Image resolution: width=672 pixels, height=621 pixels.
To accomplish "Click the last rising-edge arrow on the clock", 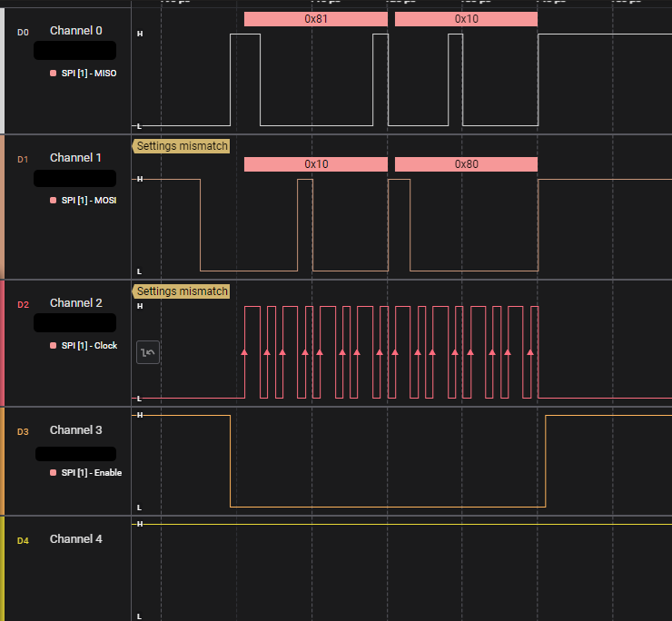I will (x=530, y=352).
